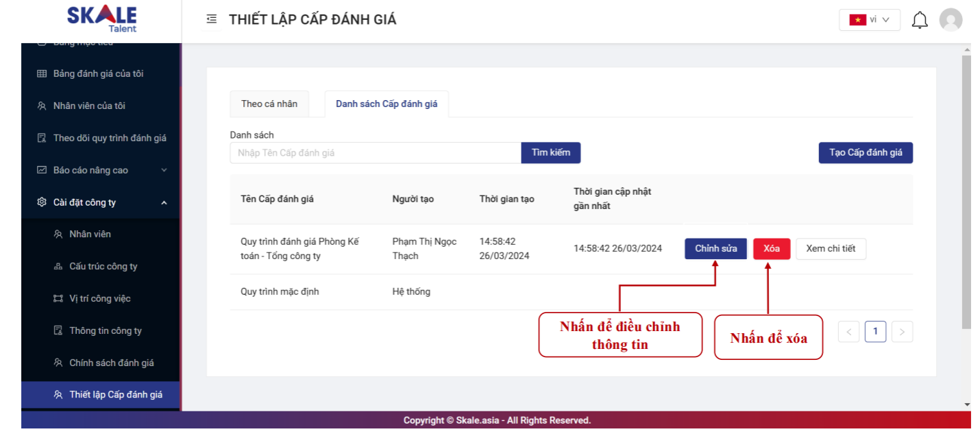The width and height of the screenshot is (980, 436).
Task: Go to Nhân viên của tôi
Action: tap(89, 106)
